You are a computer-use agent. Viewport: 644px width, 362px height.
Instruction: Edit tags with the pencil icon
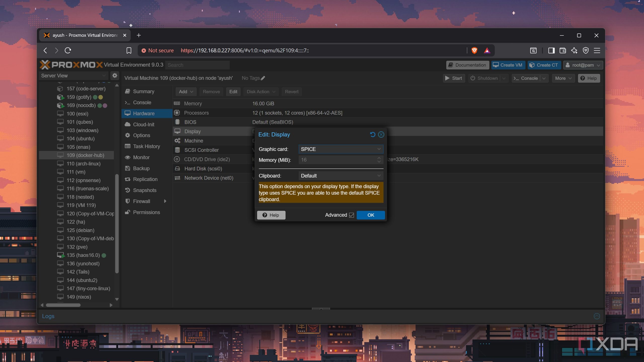coord(263,78)
